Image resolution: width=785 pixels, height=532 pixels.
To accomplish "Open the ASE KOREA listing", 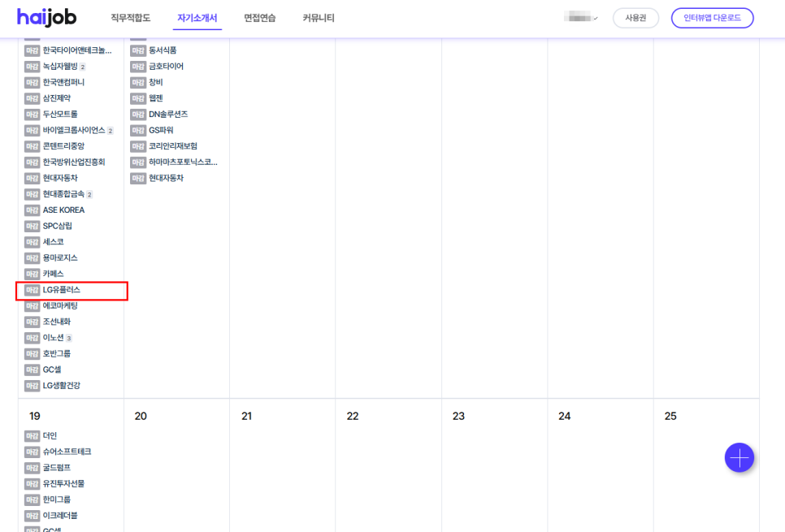I will click(x=63, y=210).
